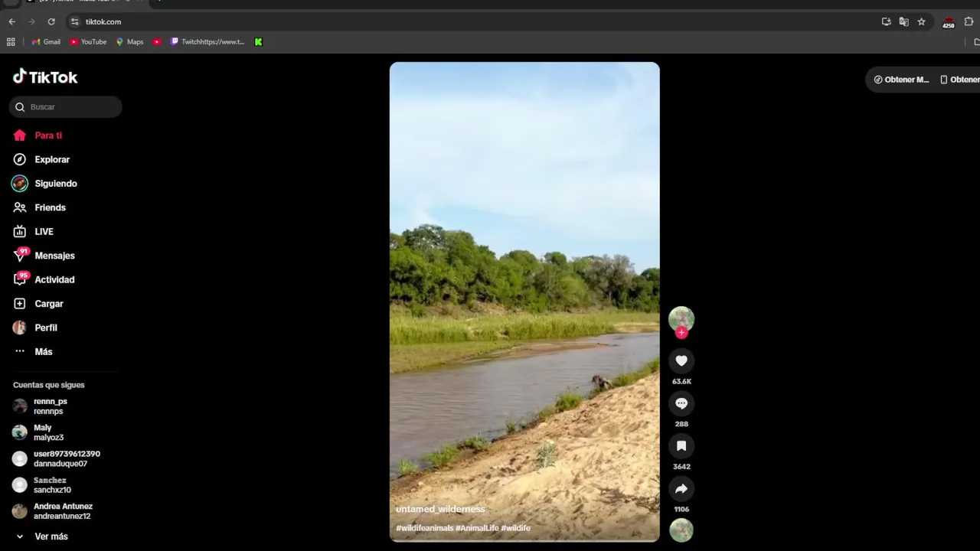Open the Twitch bookmark
This screenshot has height=551, width=980.
click(207, 42)
